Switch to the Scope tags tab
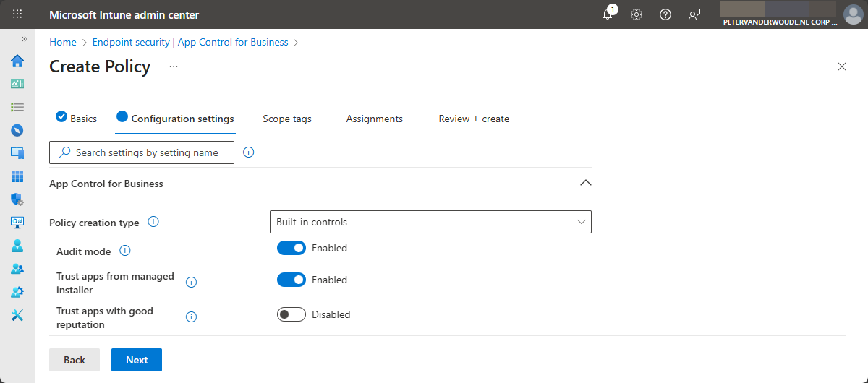Image resolution: width=868 pixels, height=383 pixels. click(286, 119)
